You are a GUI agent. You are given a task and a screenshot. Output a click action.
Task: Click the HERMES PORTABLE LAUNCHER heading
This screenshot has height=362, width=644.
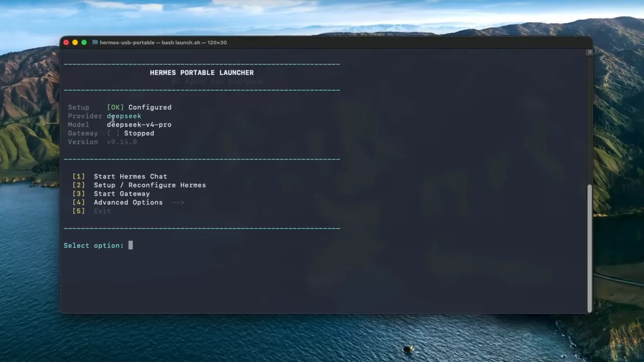[x=202, y=73]
